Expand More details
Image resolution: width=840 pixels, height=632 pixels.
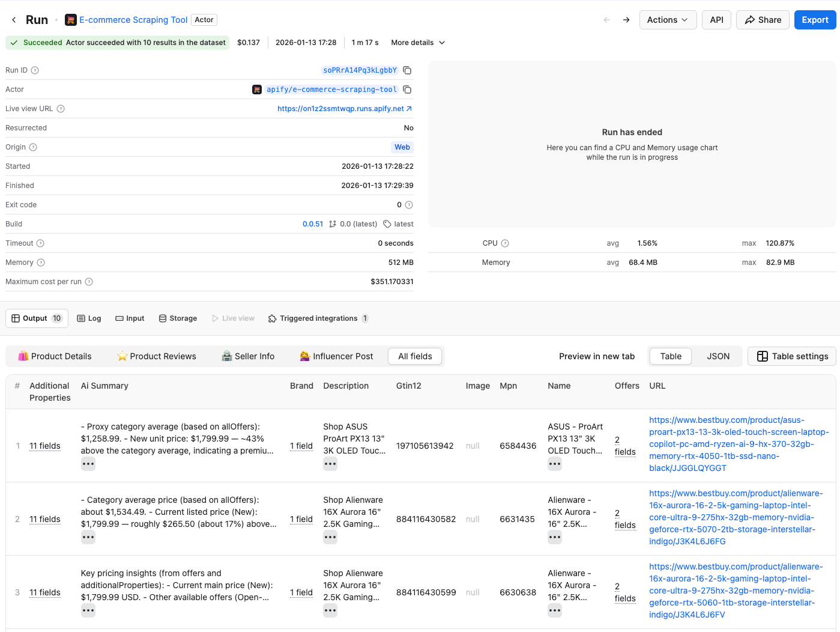(418, 43)
